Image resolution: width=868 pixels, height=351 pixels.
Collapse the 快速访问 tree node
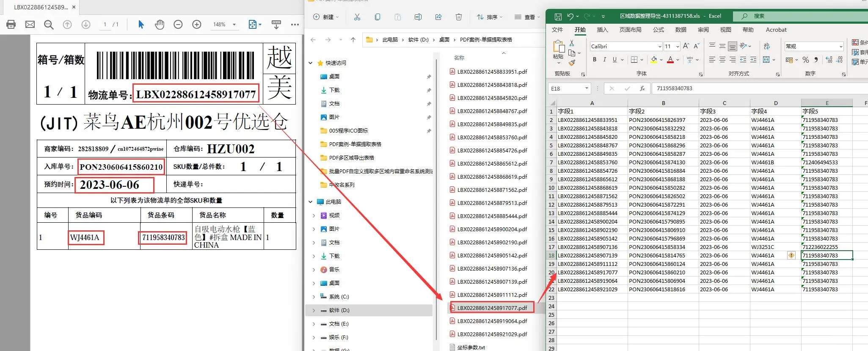pyautogui.click(x=311, y=63)
